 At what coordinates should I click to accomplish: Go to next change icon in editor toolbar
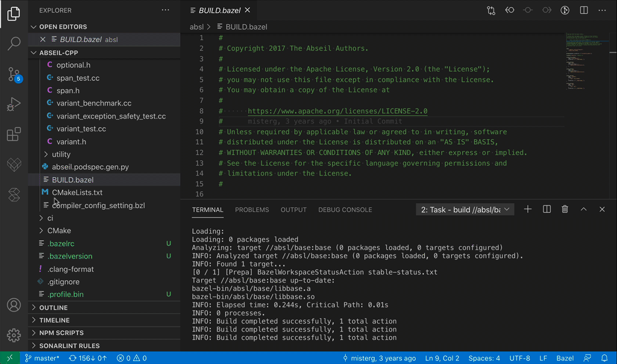tap(547, 10)
